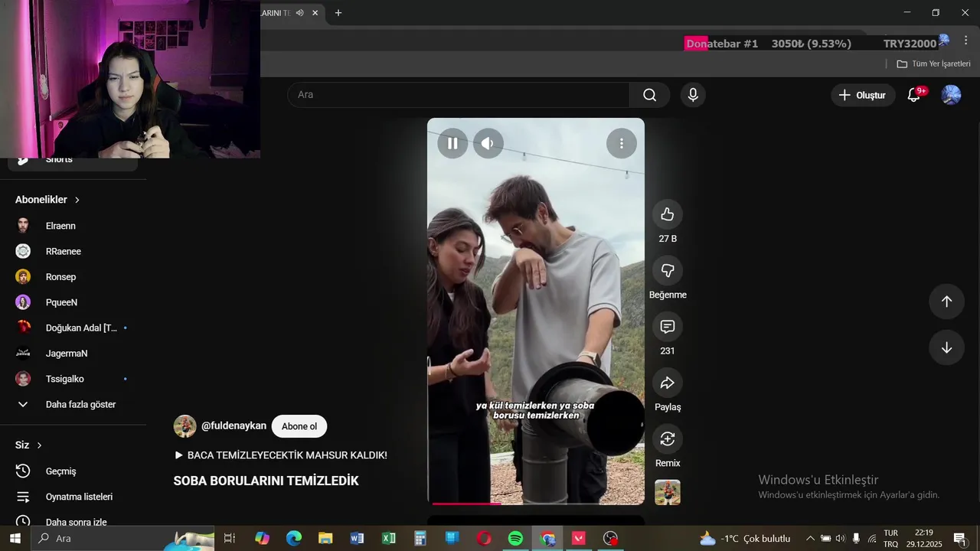
Task: Open the @fuldenaykan channel link
Action: coord(234,425)
